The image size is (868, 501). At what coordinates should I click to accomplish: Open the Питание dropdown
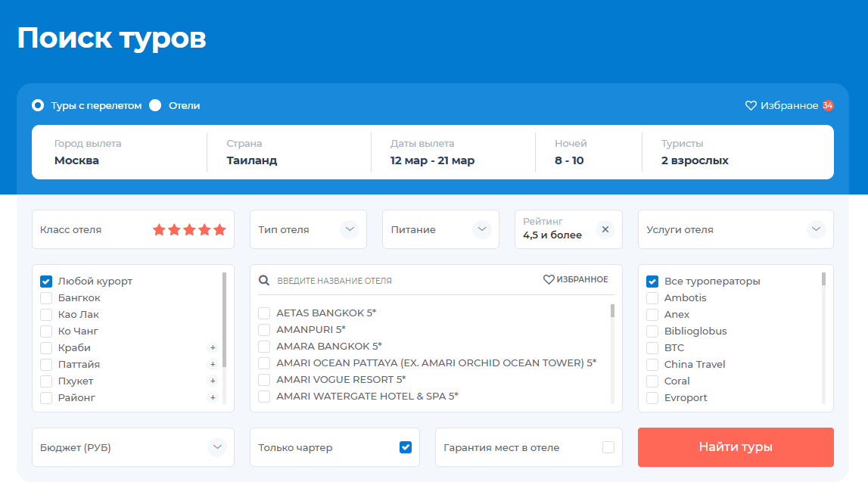tap(482, 229)
